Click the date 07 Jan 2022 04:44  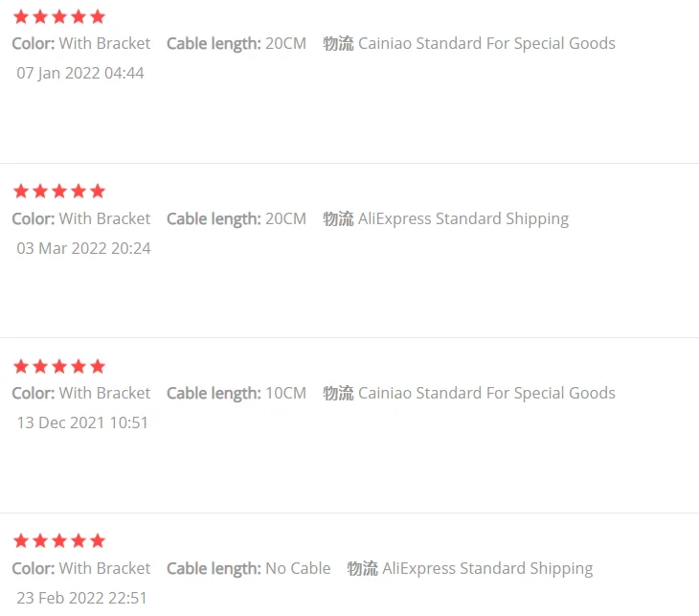[80, 73]
